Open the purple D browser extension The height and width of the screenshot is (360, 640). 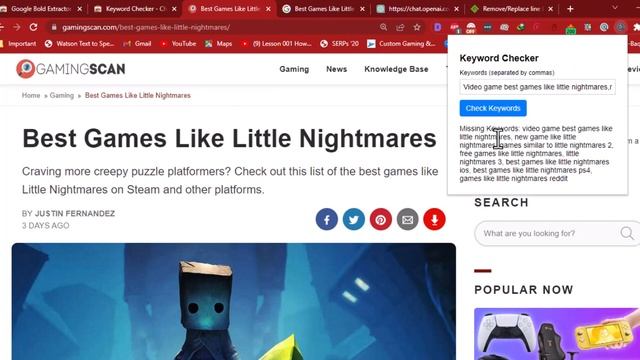(438, 27)
